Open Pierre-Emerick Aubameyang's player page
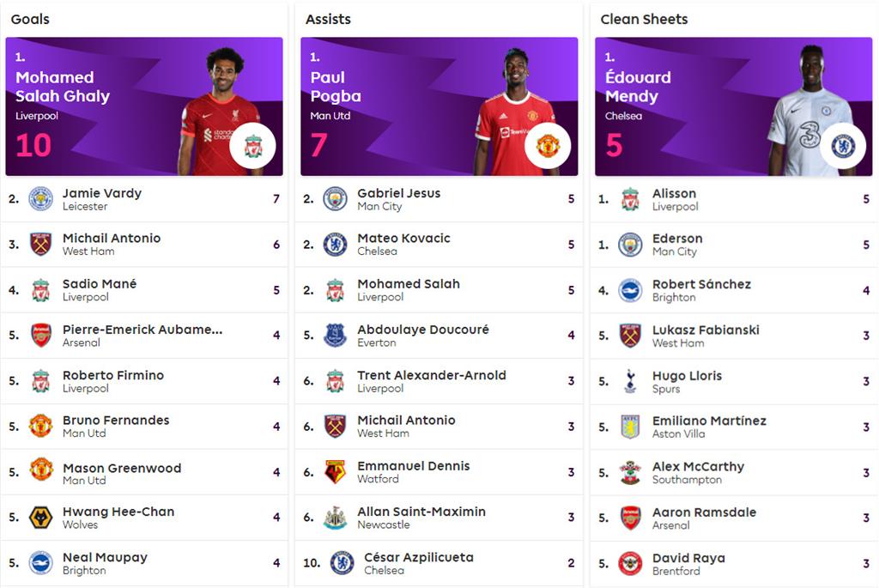The height and width of the screenshot is (588, 879). (x=142, y=330)
